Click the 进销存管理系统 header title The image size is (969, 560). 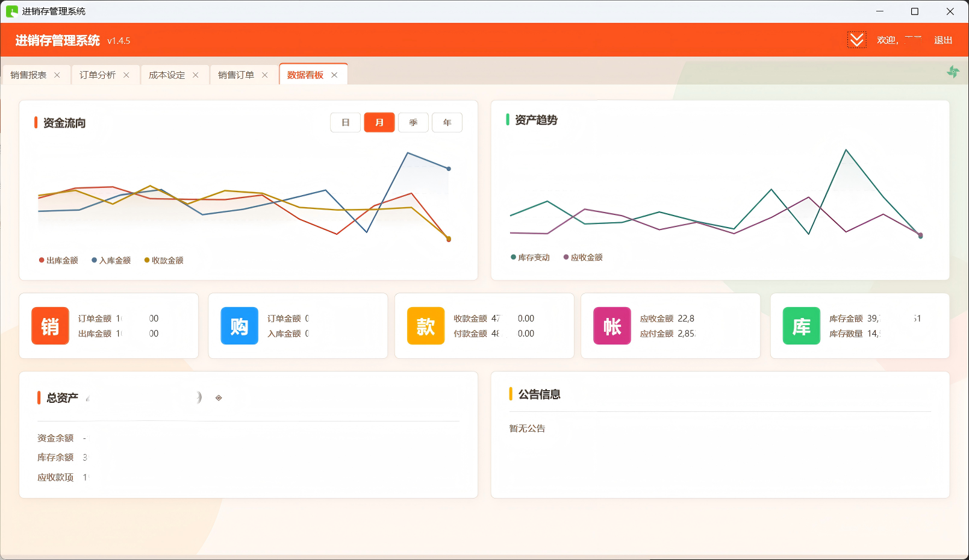[58, 40]
